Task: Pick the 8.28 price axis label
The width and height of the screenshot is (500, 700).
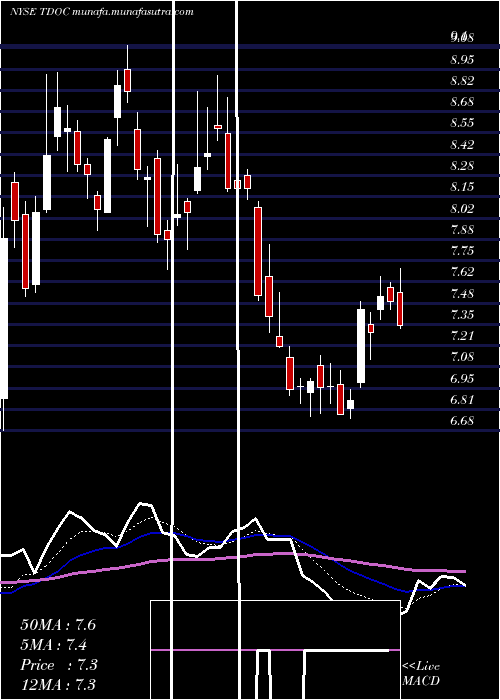Action: (462, 166)
